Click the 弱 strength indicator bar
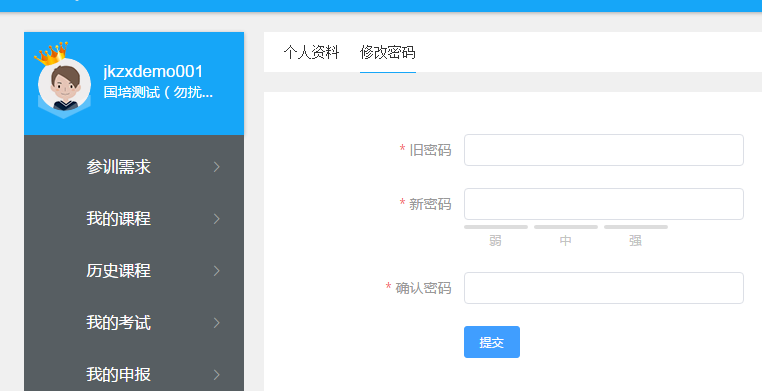Image resolution: width=762 pixels, height=391 pixels. click(496, 227)
